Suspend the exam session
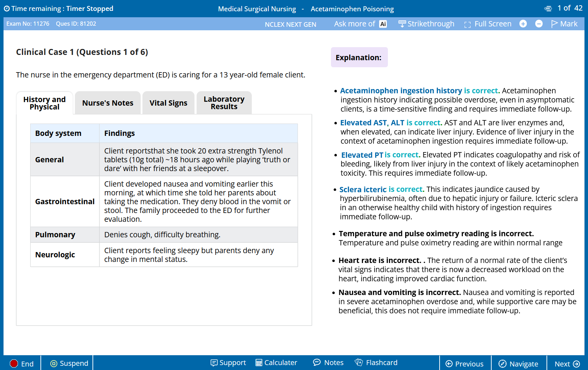 click(69, 363)
